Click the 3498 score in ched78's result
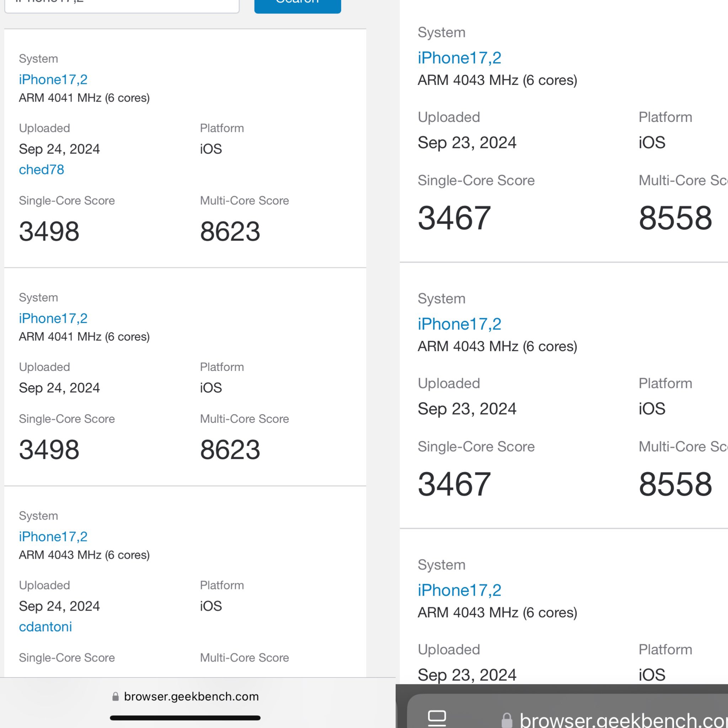 [49, 231]
